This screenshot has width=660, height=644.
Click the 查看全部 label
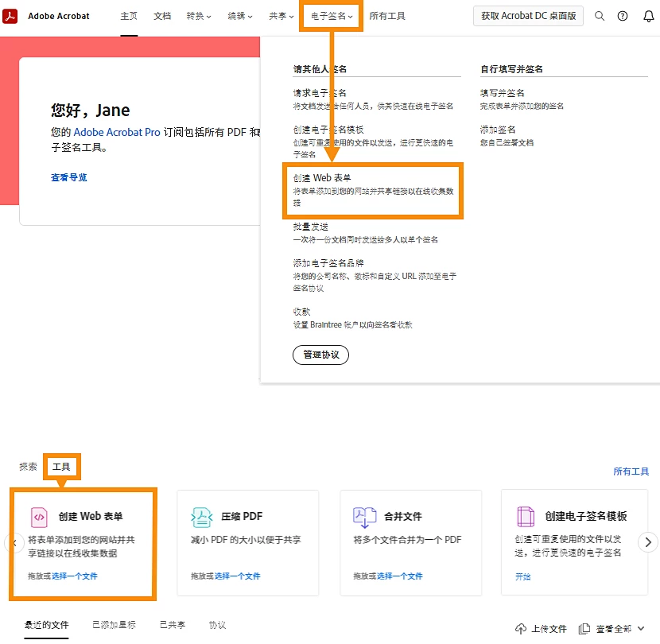pyautogui.click(x=614, y=629)
